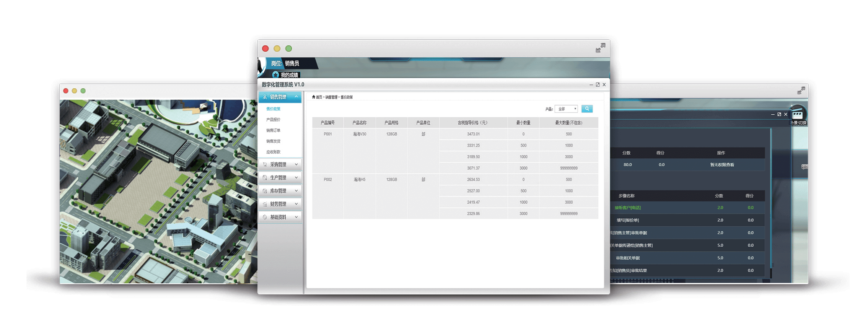
Task: Go to 销售发货 in the sidebar
Action: [x=273, y=141]
